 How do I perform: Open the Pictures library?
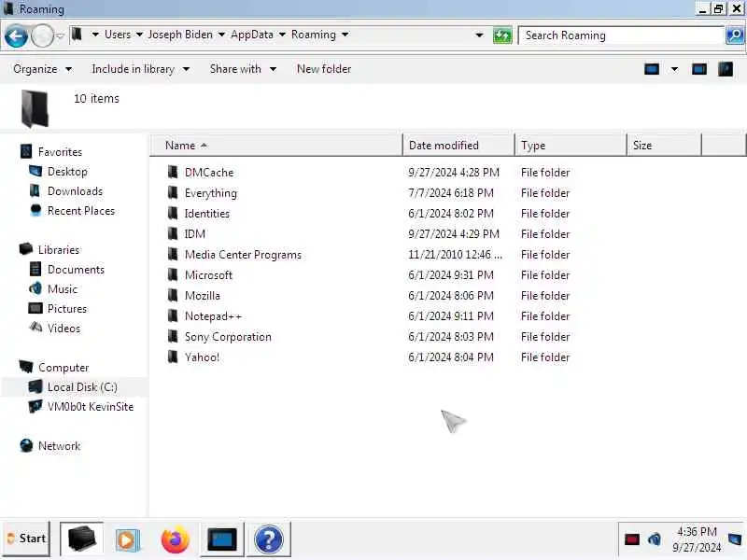[67, 309]
